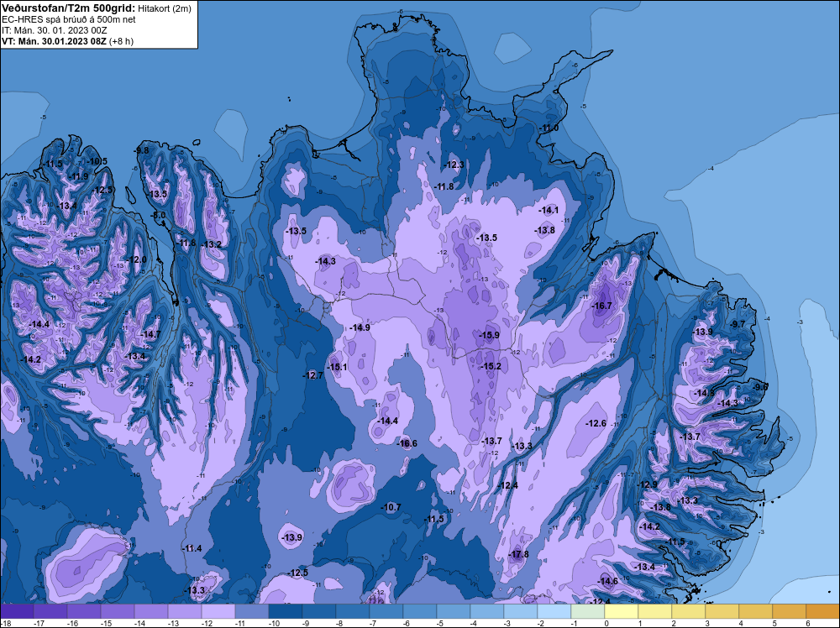
Task: Select the orange legend swatch between 5 and 6
Action: pyautogui.click(x=790, y=611)
